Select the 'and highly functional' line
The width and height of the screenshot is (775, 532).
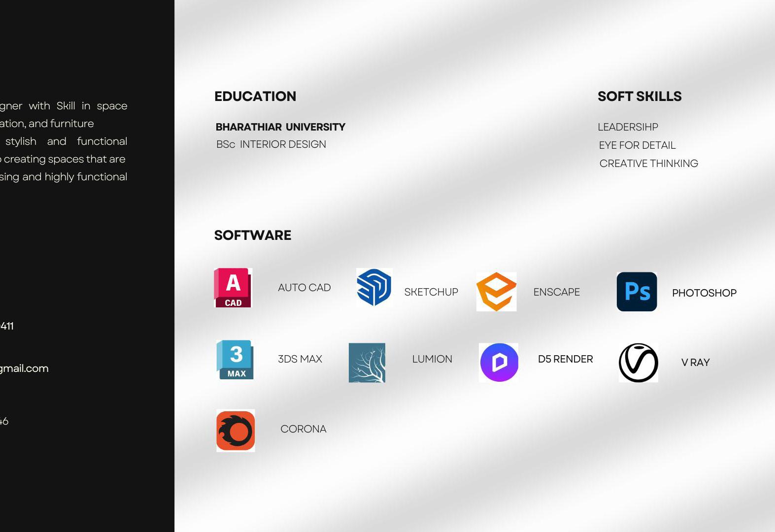pos(64,177)
